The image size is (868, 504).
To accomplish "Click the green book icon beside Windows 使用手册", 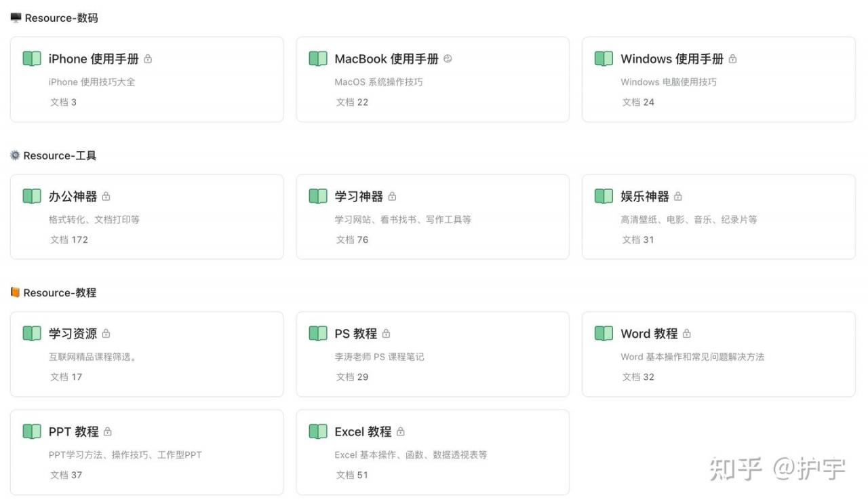I will (x=604, y=59).
